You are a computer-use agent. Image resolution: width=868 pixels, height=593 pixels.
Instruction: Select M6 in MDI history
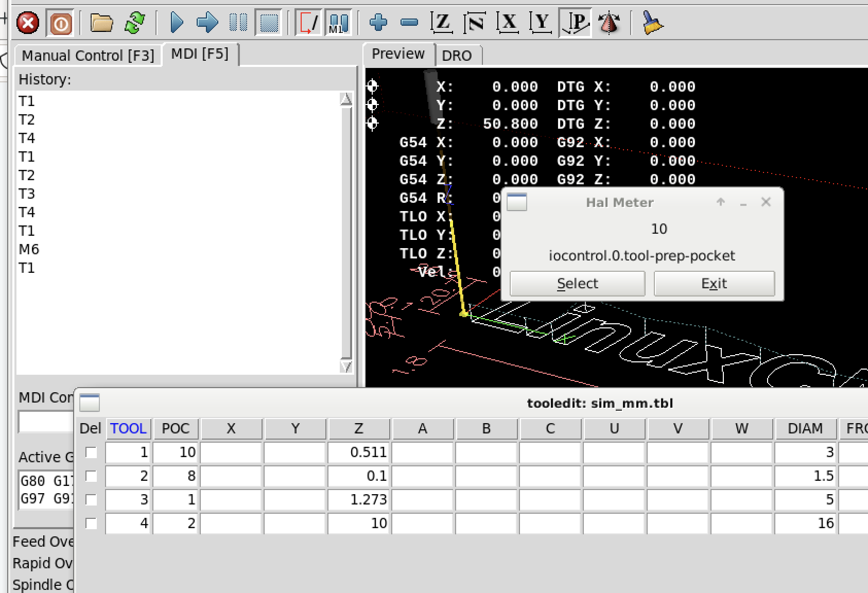29,250
